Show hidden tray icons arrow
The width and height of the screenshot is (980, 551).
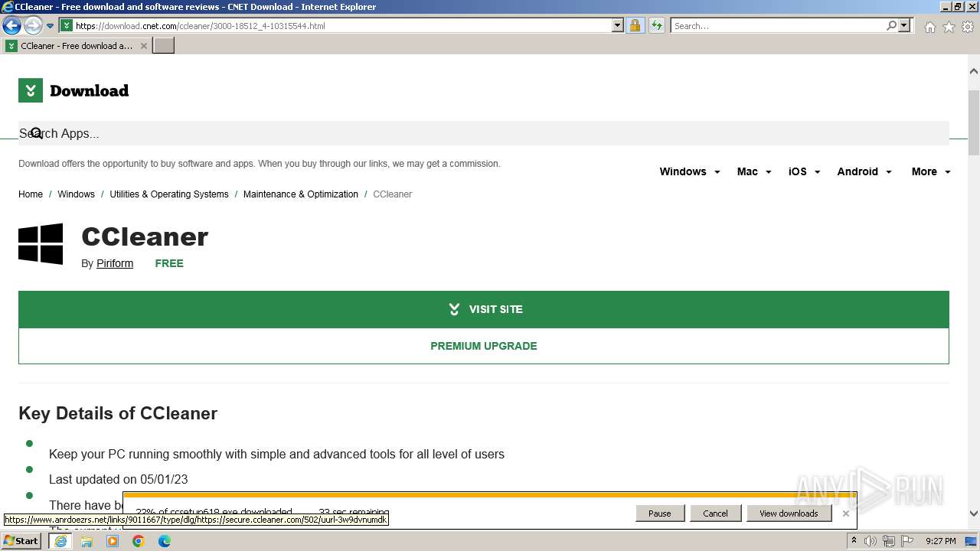854,541
